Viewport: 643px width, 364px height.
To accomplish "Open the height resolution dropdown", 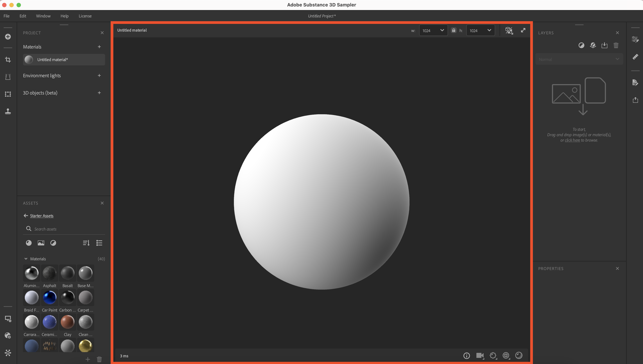I will pos(480,31).
